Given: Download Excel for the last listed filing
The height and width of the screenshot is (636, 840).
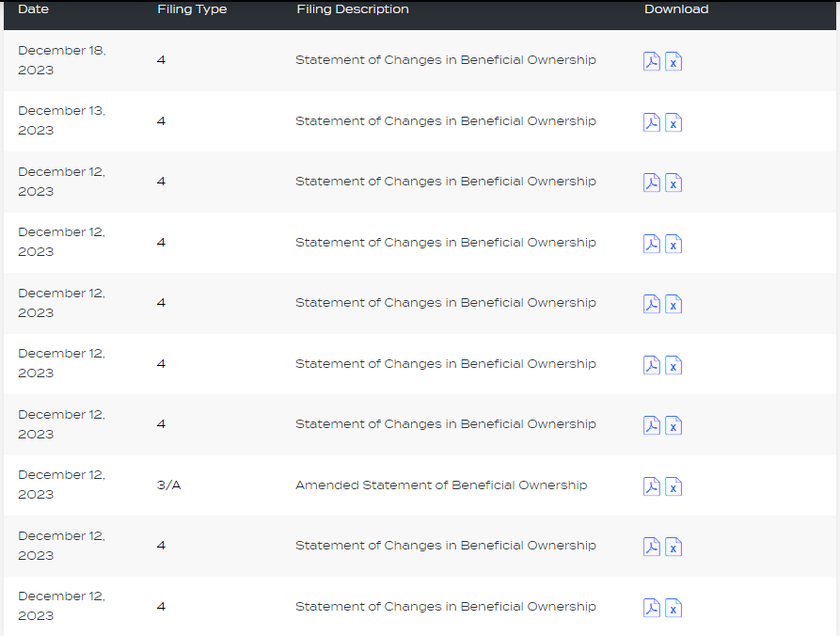Looking at the screenshot, I should 674,609.
